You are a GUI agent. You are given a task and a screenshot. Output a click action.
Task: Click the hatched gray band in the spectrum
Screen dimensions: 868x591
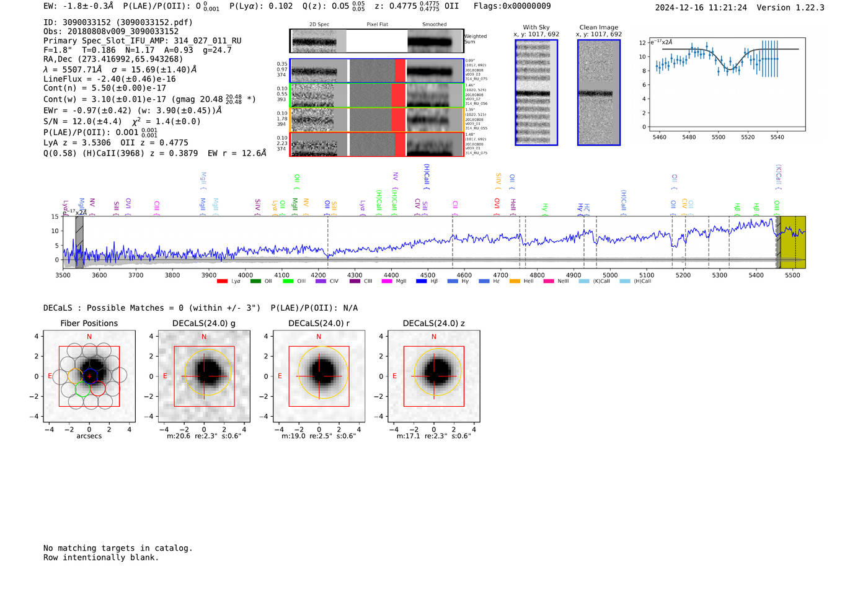tap(79, 242)
